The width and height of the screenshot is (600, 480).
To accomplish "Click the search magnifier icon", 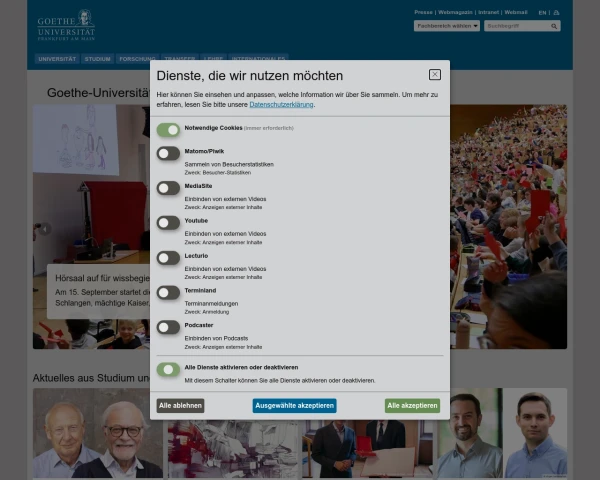I will [x=554, y=26].
